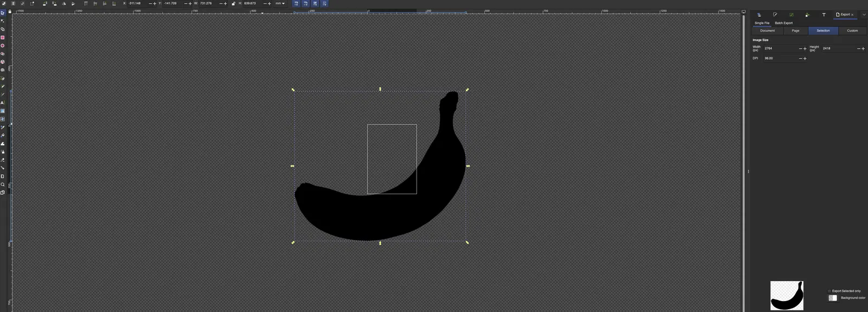Choose Custom export area
Screen dimensions: 868x312
pos(852,31)
